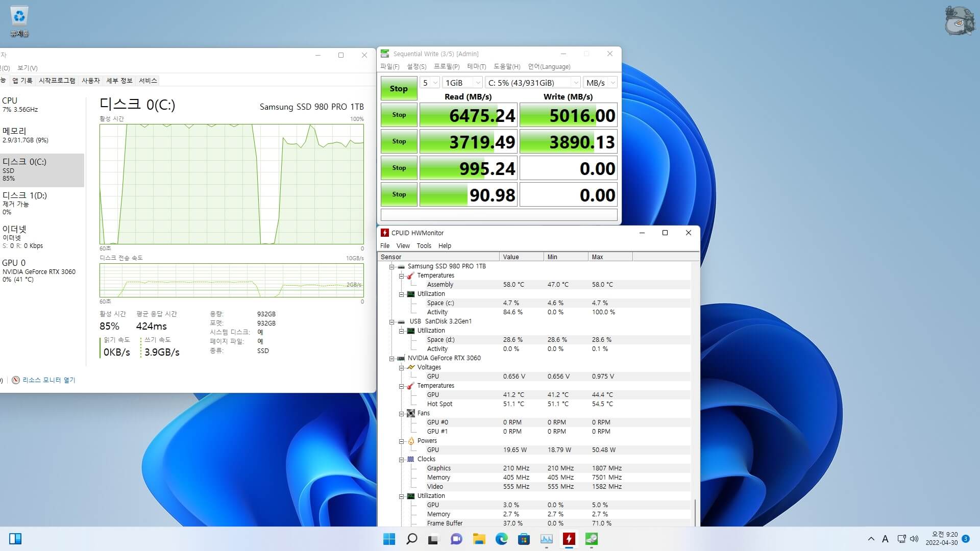
Task: Select 디스크 1(D:) in Task Manager sidebar
Action: coord(42,203)
